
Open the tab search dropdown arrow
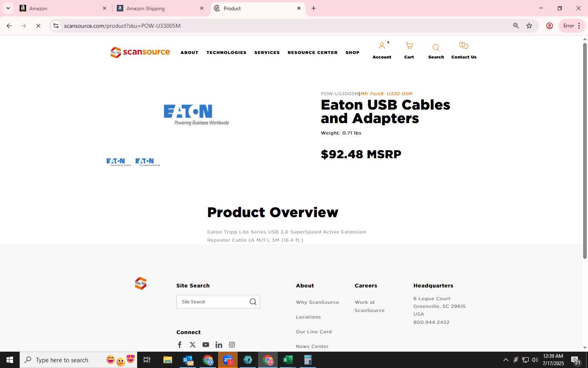click(8, 8)
